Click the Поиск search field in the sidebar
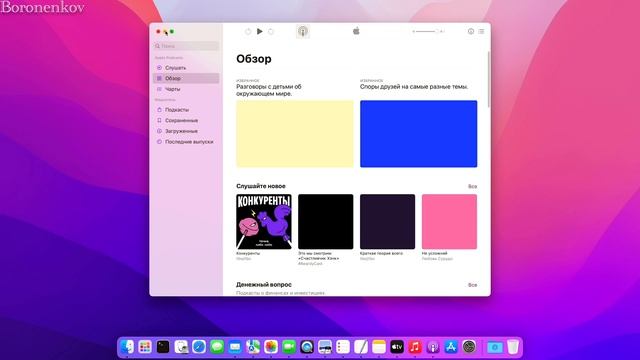This screenshot has height=360, width=640. [x=186, y=46]
